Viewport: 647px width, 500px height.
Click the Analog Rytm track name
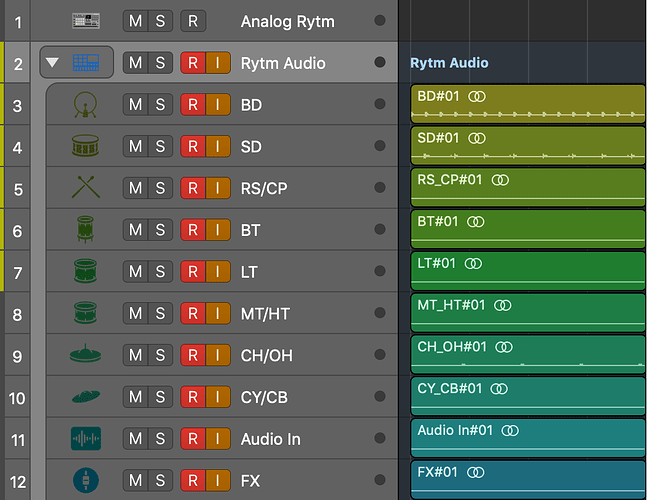click(x=288, y=21)
